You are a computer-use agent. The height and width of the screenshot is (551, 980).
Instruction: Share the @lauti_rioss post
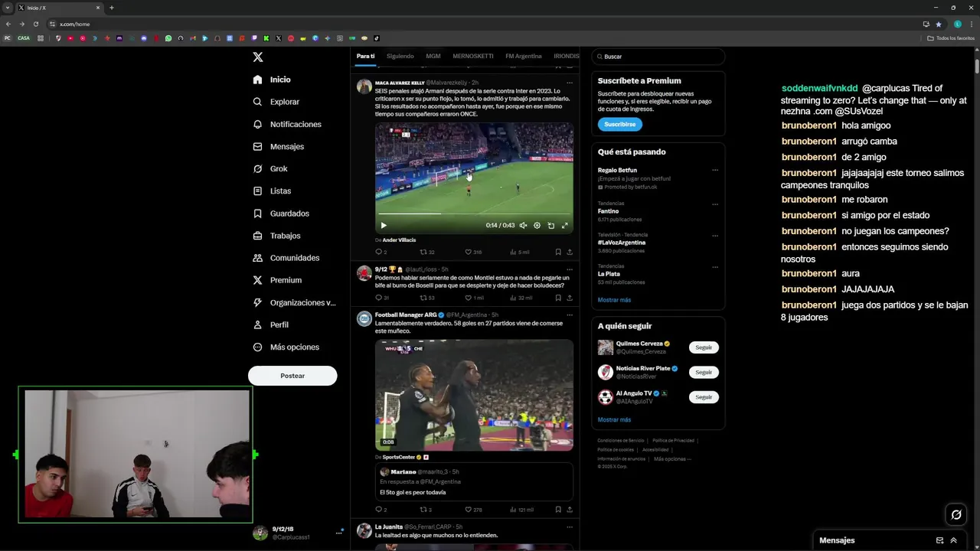[x=569, y=298]
